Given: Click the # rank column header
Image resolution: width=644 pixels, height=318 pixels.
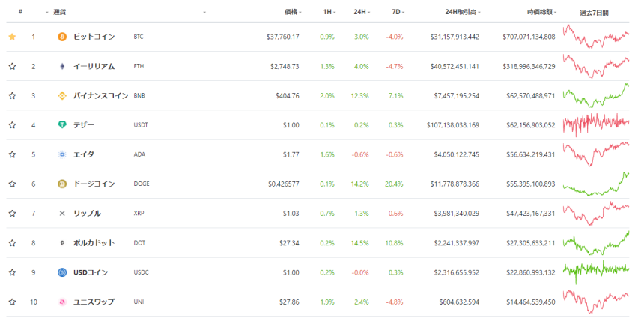Looking at the screenshot, I should click(x=20, y=12).
